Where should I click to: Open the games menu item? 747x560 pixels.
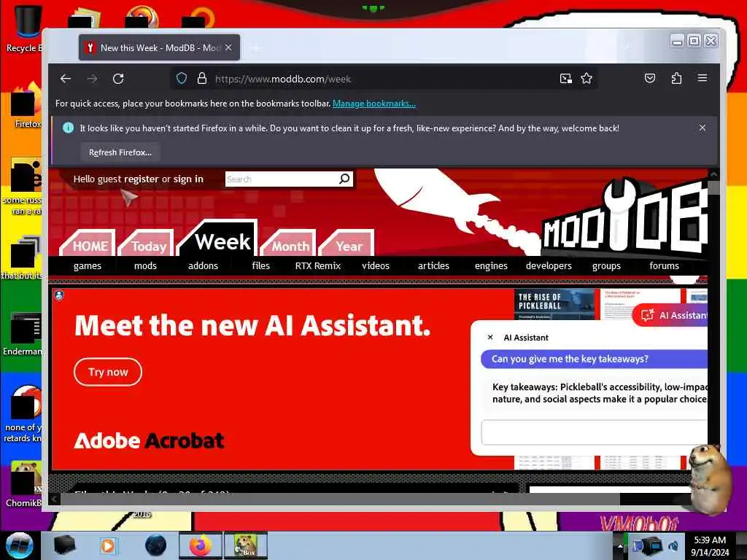pyautogui.click(x=88, y=265)
